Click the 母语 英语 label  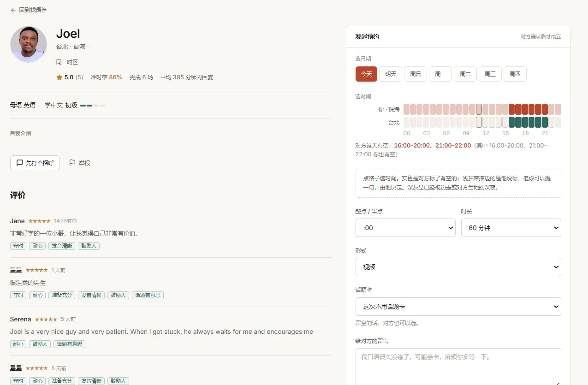tap(23, 105)
